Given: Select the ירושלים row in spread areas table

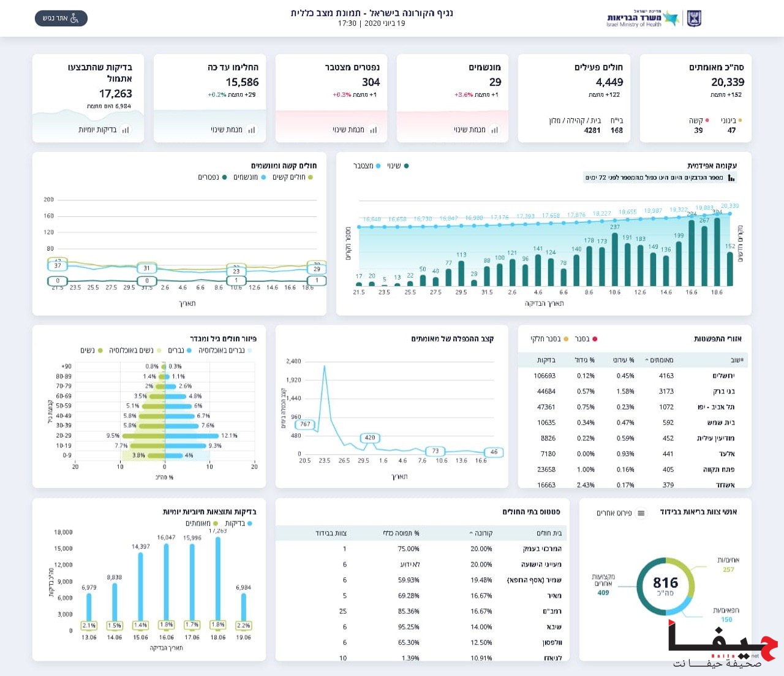Looking at the screenshot, I should coord(723,376).
